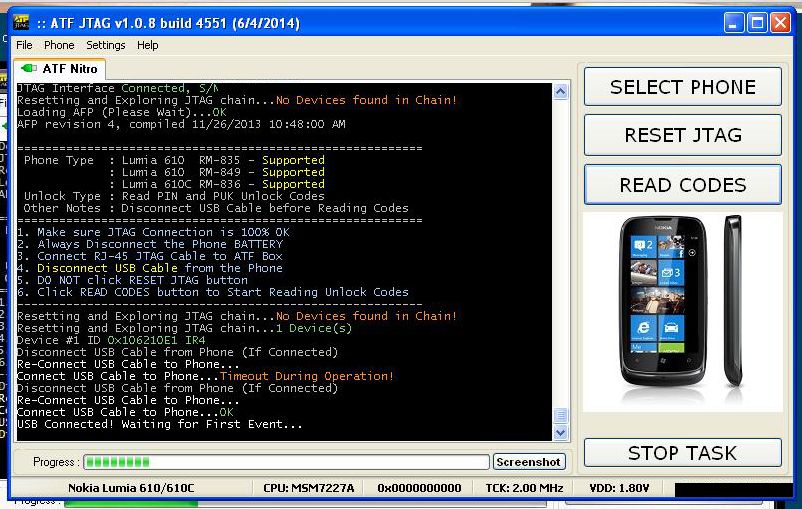Click the Nokia Lumia 610/610C status field
Image resolution: width=802 pixels, height=509 pixels.
(133, 488)
